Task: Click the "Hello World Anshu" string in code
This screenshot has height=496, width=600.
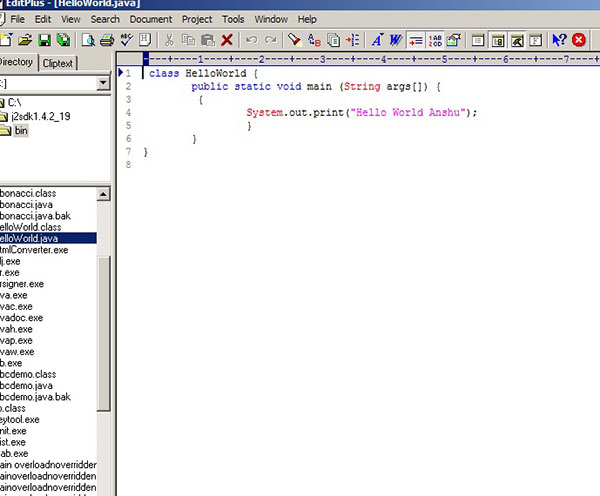Action: click(x=408, y=113)
